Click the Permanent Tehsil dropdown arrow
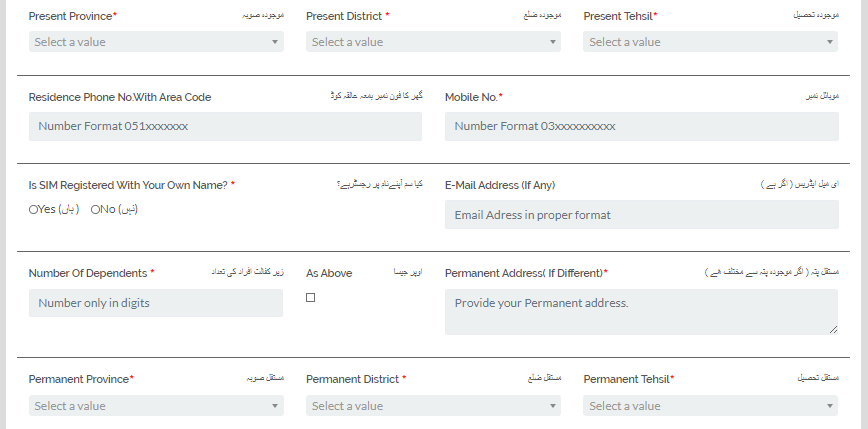Viewport: 868px width, 429px height. tap(830, 406)
